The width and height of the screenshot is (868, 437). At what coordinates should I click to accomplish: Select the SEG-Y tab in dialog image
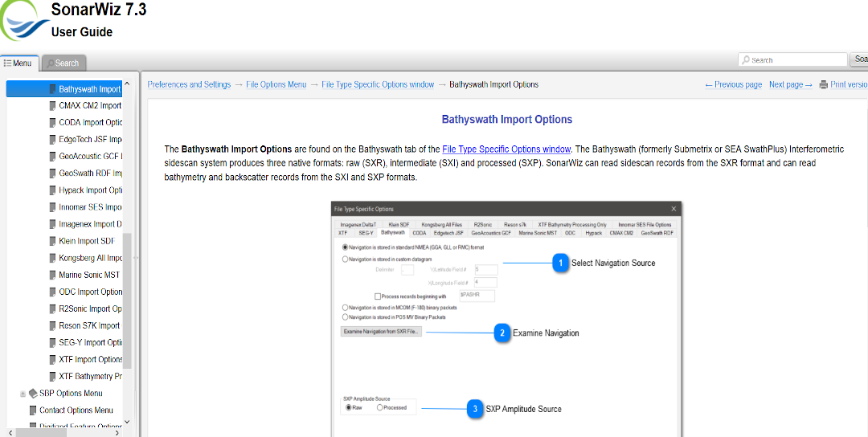(366, 234)
